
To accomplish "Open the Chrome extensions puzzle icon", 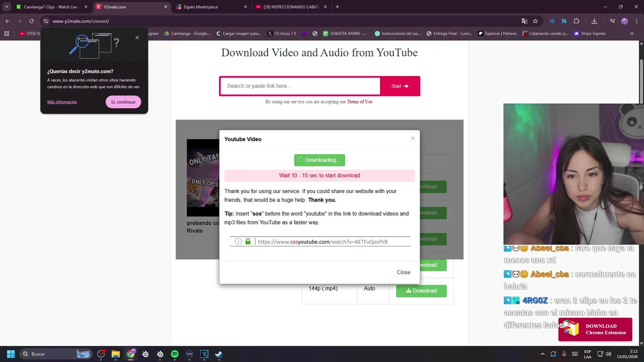I will tap(577, 21).
